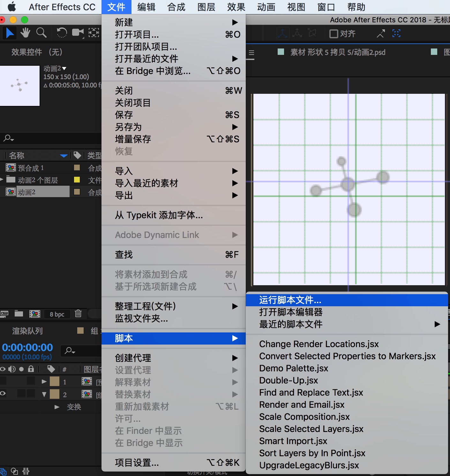Toggle the Transfer Controls pane icon
Image resolution: width=450 pixels, height=476 pixels.
[x=14, y=471]
